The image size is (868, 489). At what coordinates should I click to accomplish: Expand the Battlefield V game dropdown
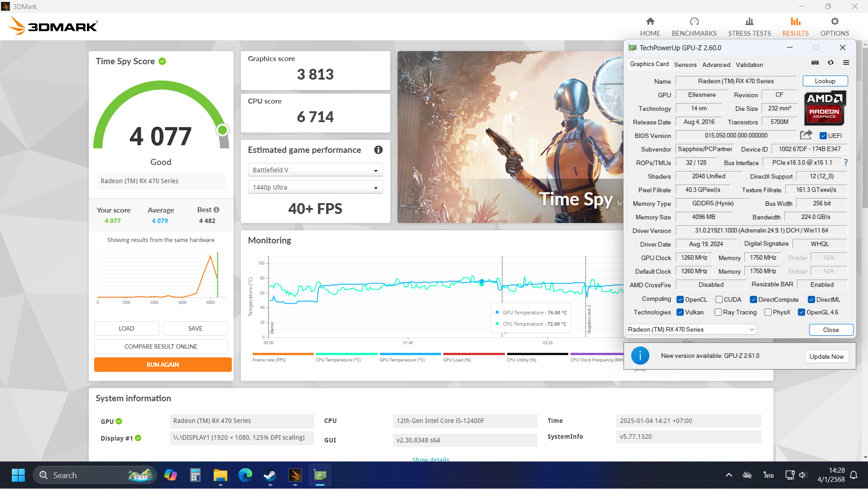315,170
